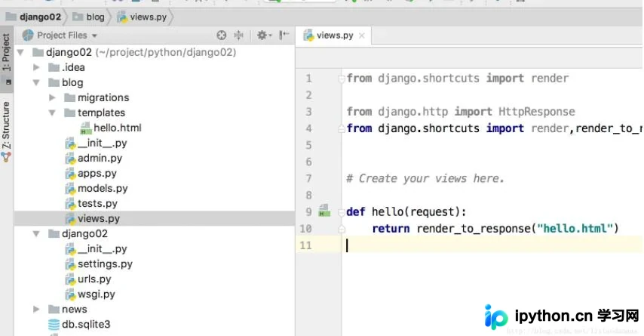Select hello.html in the project tree

click(118, 128)
